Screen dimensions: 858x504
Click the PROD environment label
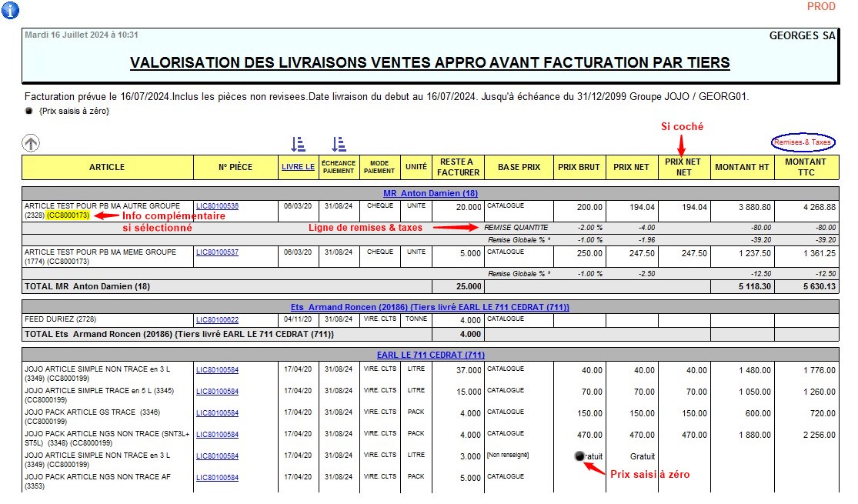coord(821,7)
